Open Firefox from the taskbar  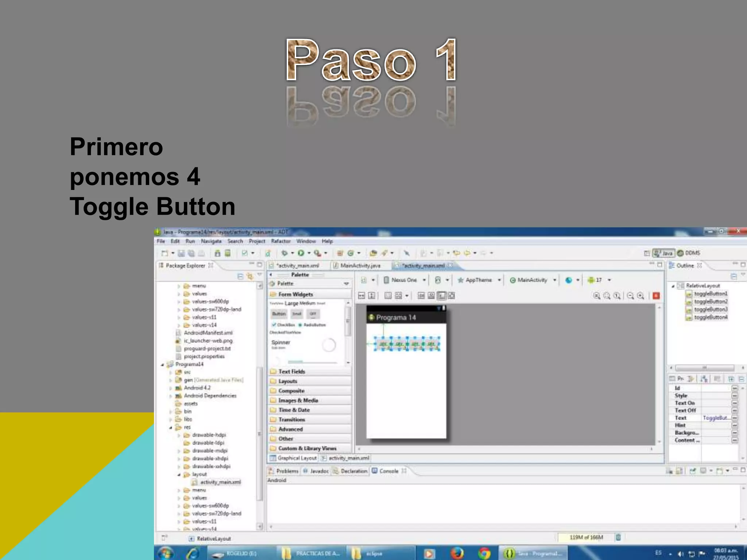tap(457, 553)
